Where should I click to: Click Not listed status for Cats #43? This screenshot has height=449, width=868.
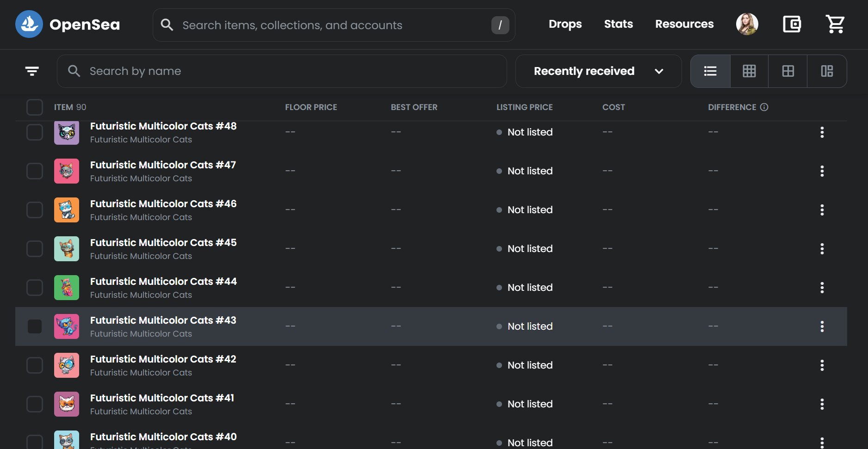point(525,326)
